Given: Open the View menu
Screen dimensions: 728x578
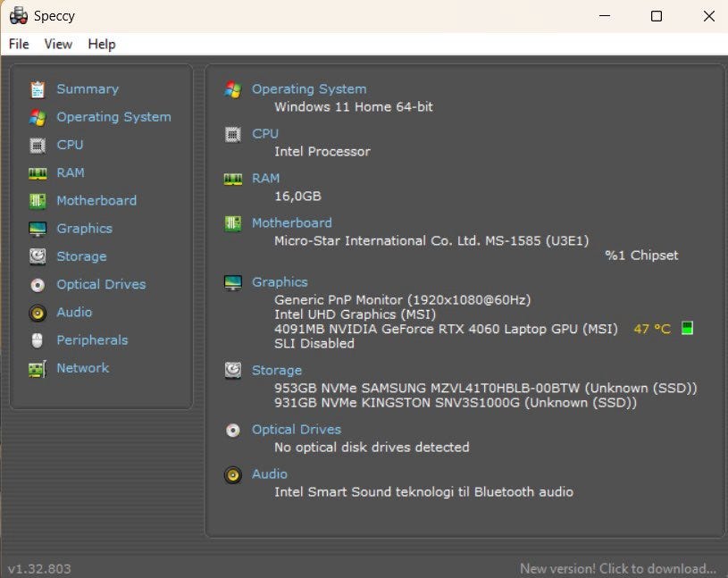Looking at the screenshot, I should [x=58, y=44].
